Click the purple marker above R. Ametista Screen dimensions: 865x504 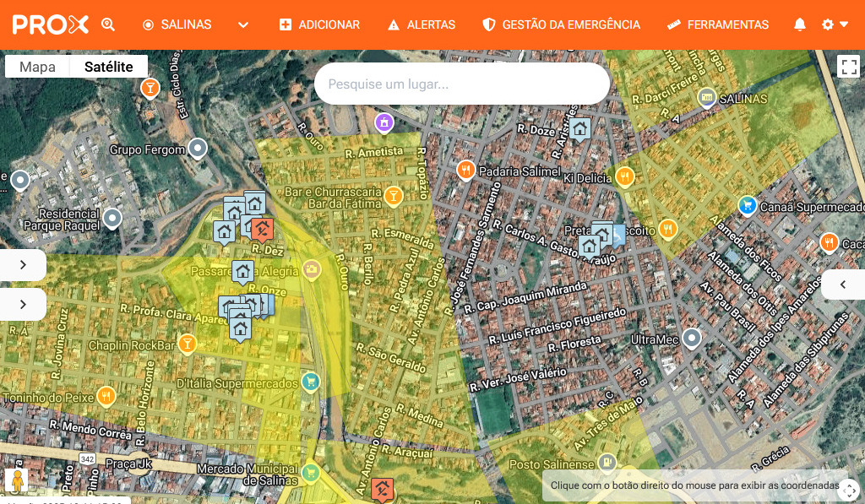pyautogui.click(x=384, y=122)
